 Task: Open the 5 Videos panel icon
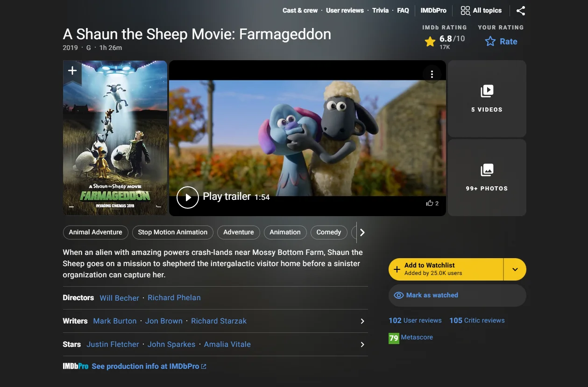487,91
